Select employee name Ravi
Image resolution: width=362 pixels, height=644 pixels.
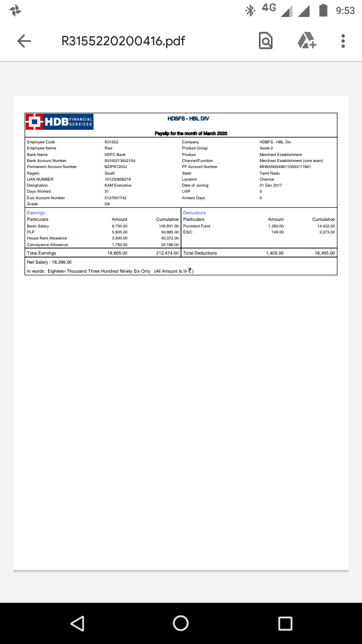(x=108, y=148)
